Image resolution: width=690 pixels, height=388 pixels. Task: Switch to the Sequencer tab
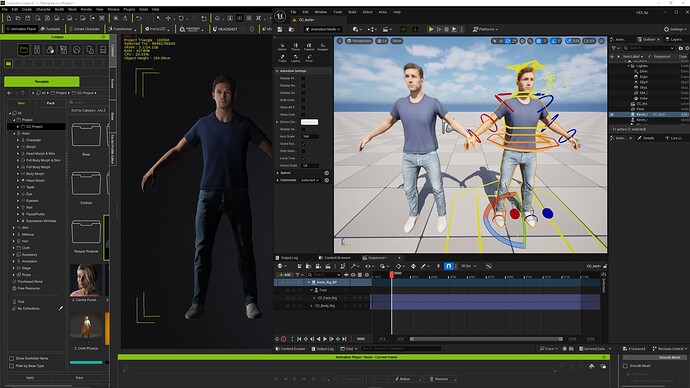point(377,258)
